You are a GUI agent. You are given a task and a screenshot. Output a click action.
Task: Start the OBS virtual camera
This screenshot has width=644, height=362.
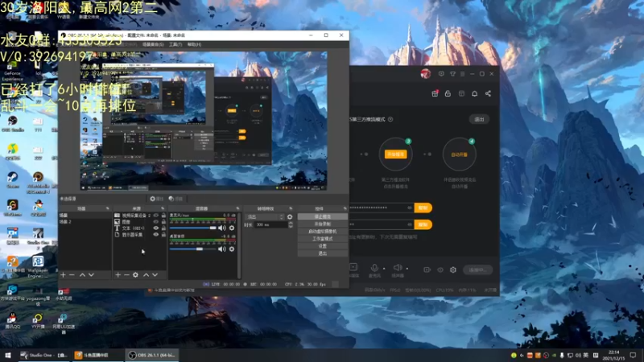(323, 232)
